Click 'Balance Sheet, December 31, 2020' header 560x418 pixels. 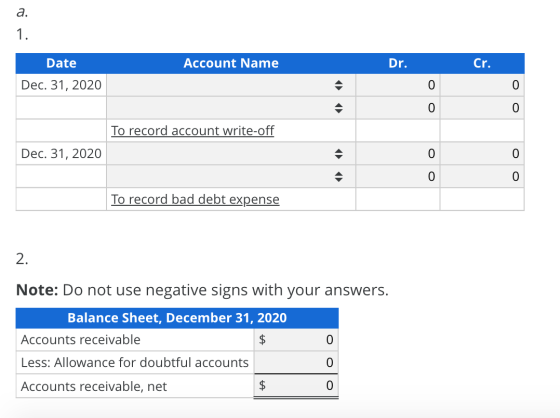point(177,318)
